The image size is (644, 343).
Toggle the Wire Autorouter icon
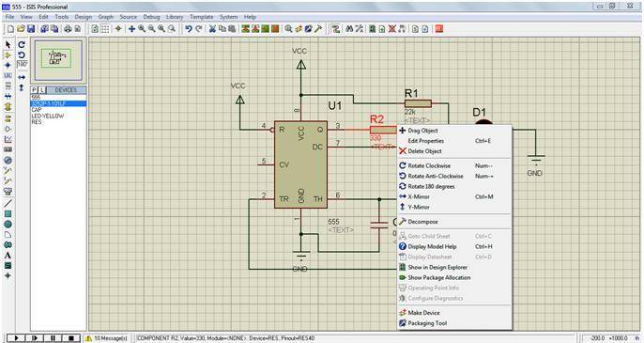point(335,29)
